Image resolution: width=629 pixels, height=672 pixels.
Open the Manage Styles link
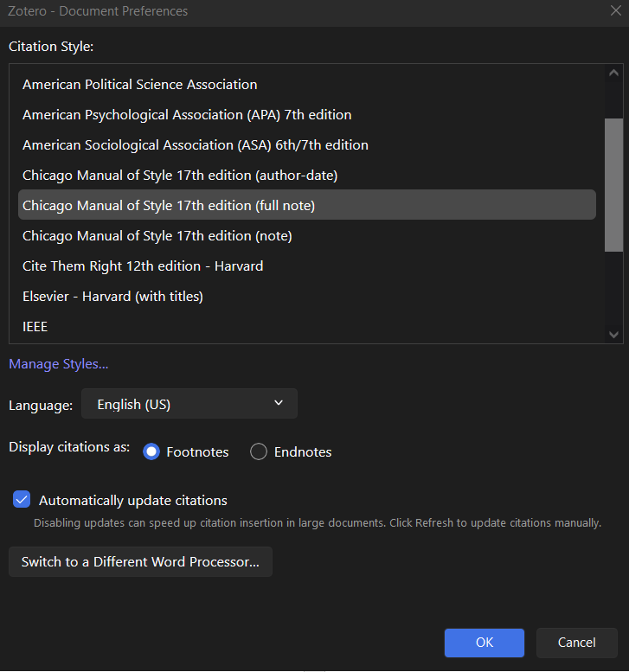[59, 364]
